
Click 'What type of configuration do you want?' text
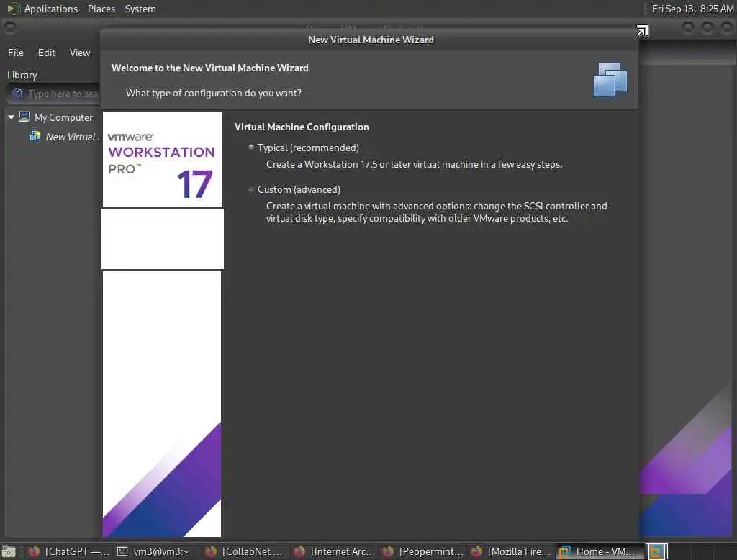point(213,93)
